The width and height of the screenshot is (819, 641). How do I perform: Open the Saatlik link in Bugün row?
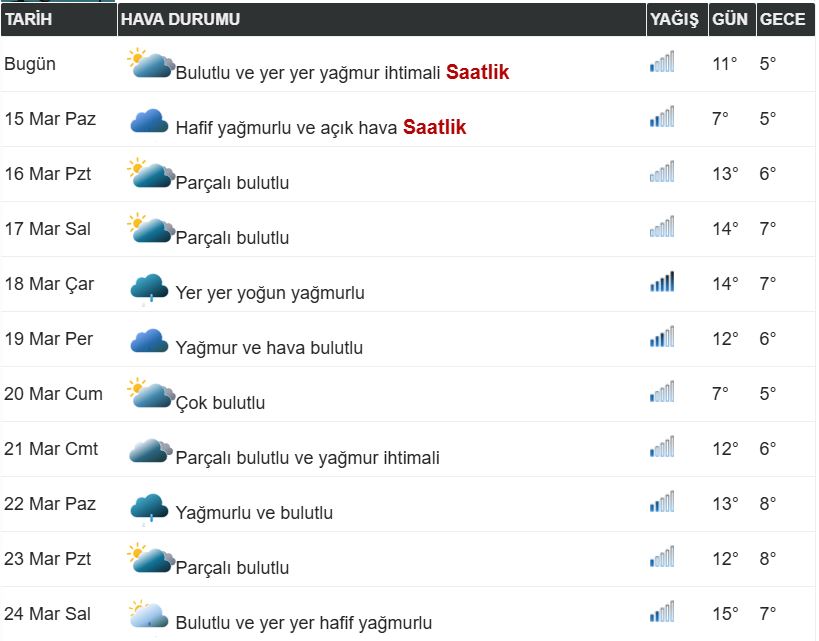coord(477,72)
